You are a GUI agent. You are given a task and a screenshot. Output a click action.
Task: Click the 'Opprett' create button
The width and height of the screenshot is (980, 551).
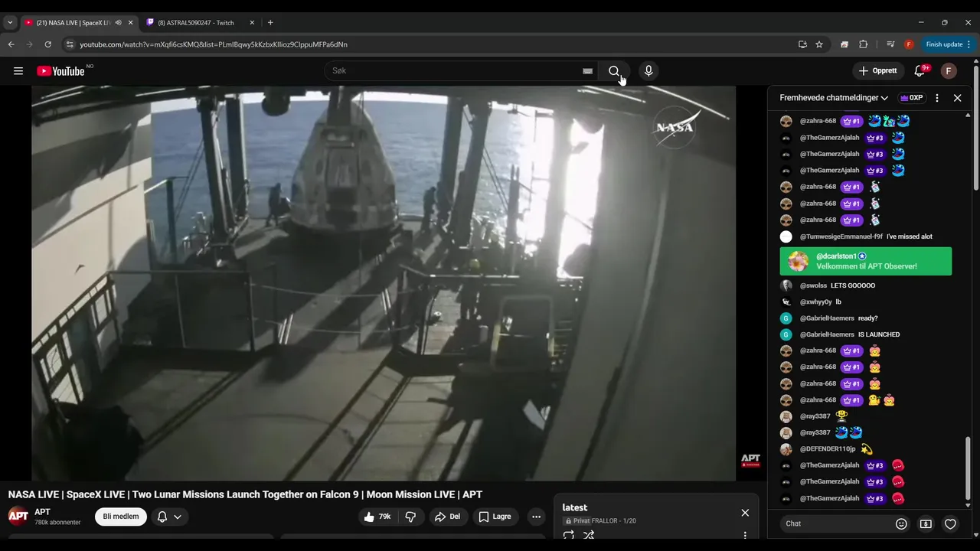pos(878,71)
